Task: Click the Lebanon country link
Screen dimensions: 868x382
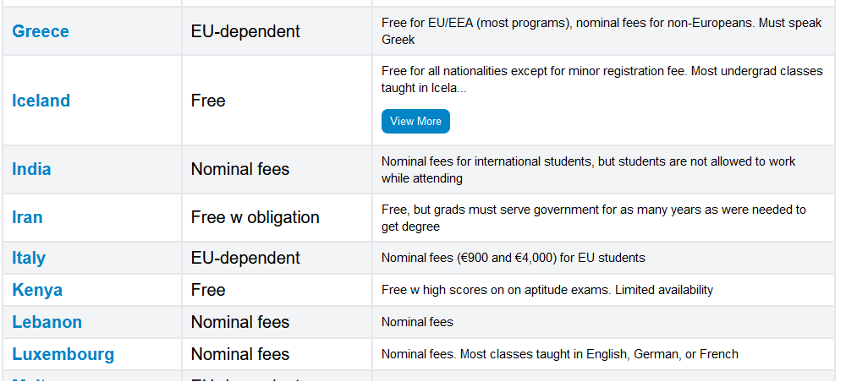Action: pos(47,322)
